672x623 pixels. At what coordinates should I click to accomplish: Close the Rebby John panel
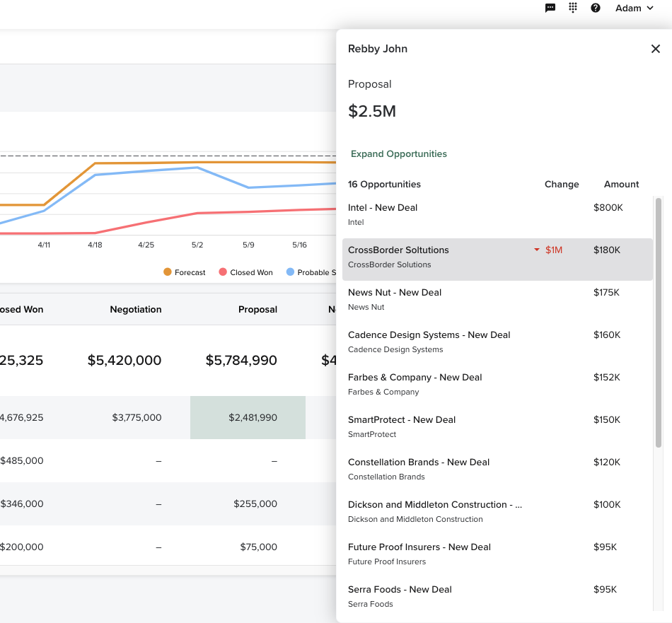pos(655,49)
